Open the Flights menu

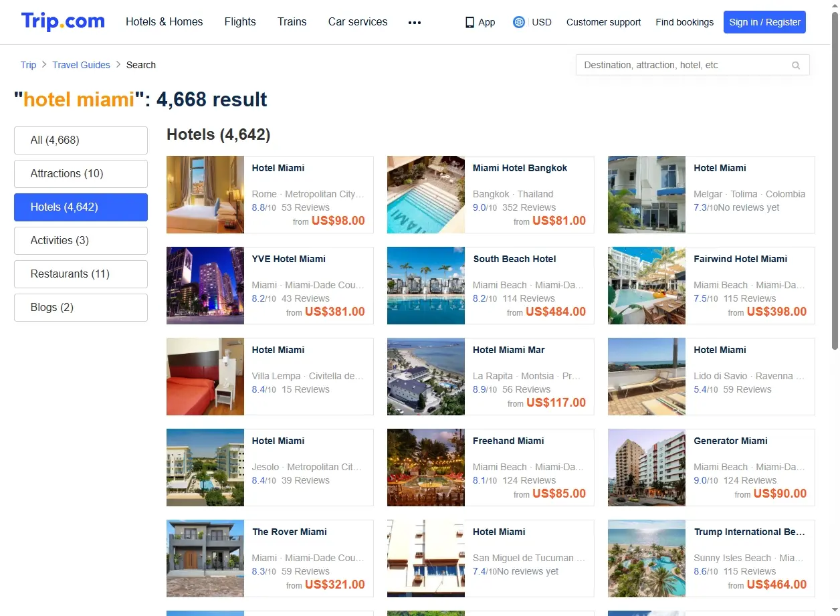click(x=240, y=21)
